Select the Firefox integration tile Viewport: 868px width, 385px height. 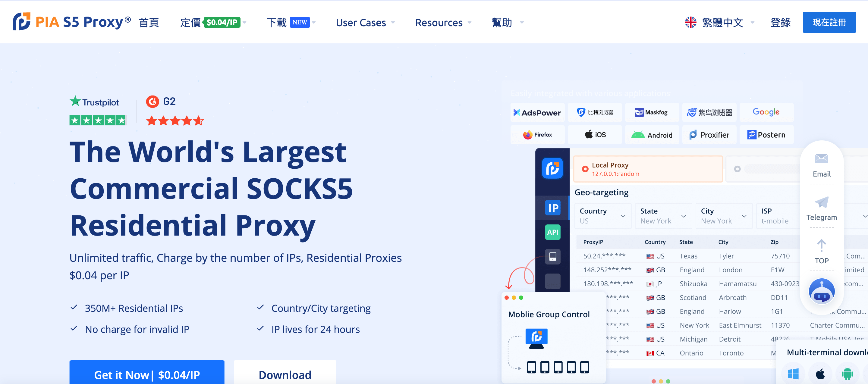click(537, 135)
